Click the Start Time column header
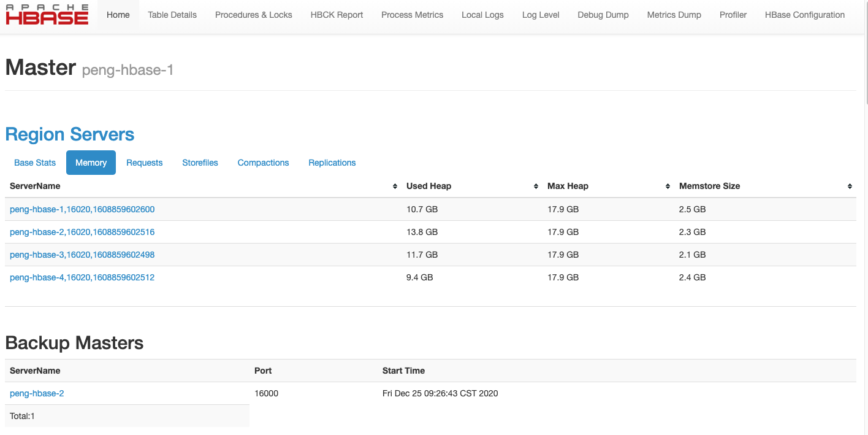Image resolution: width=868 pixels, height=435 pixels. pyautogui.click(x=403, y=371)
